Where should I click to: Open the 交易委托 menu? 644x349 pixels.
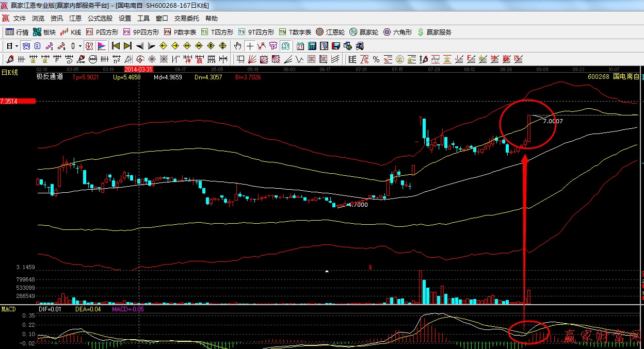click(x=186, y=19)
